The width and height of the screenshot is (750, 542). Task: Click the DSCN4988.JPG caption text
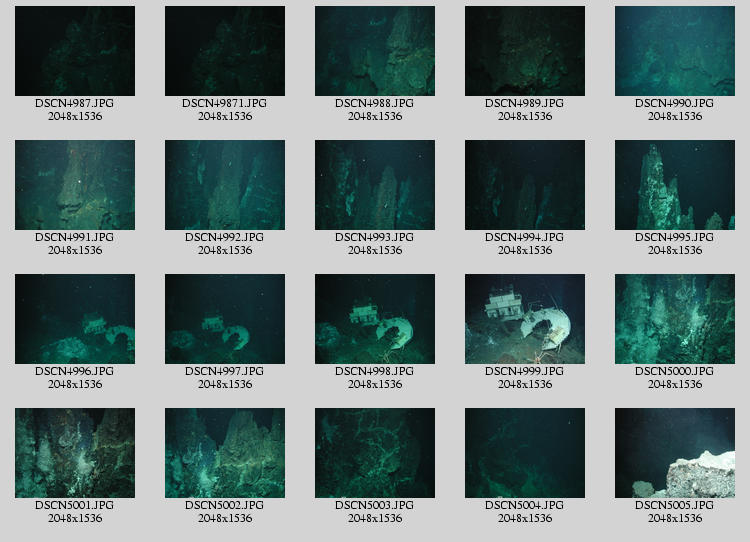(375, 103)
